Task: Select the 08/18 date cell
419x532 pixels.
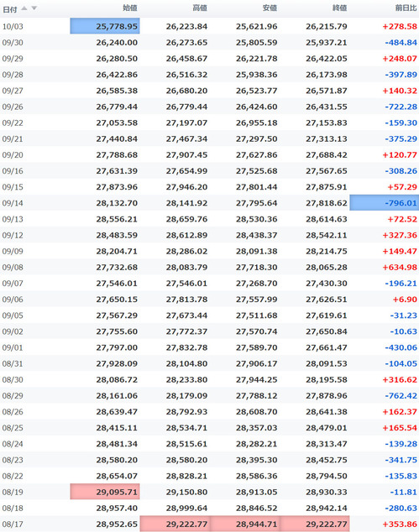Action: 13,508
